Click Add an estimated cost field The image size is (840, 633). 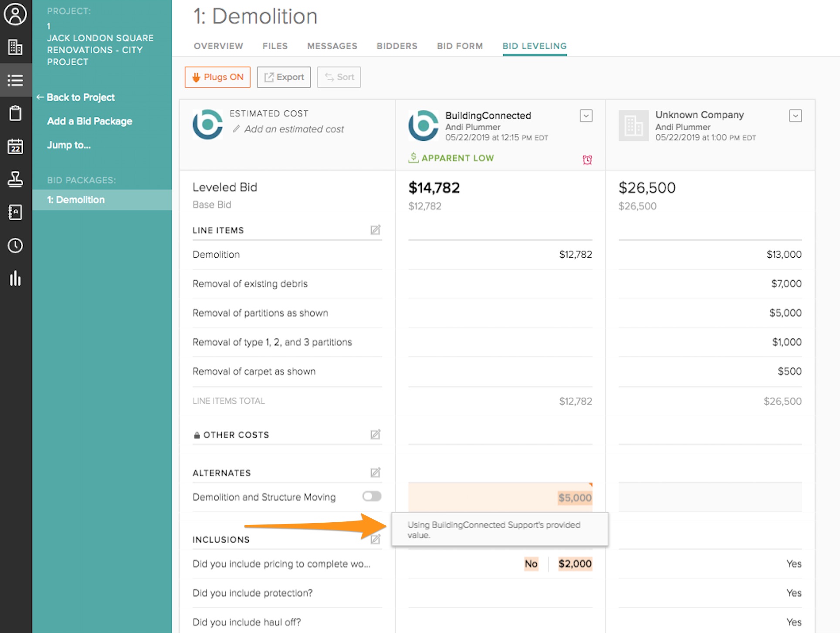[x=293, y=129]
